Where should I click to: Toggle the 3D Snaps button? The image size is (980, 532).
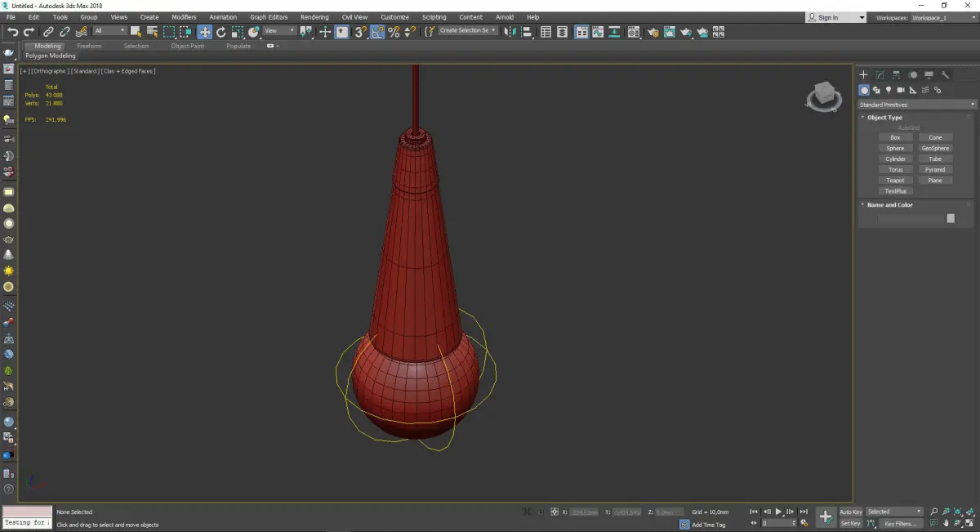pyautogui.click(x=359, y=32)
